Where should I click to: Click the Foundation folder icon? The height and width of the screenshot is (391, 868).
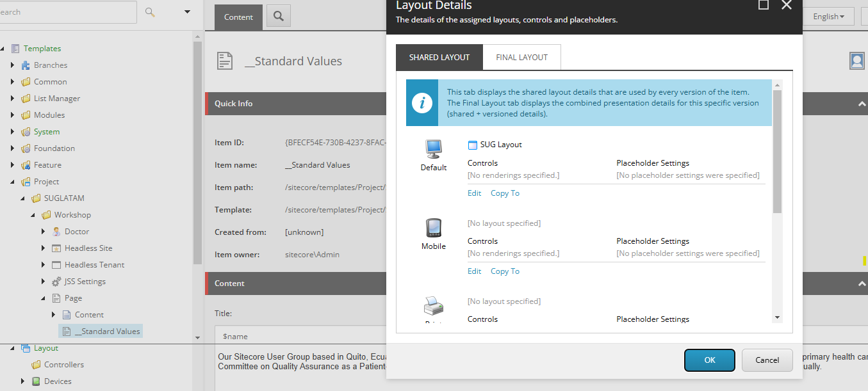26,148
